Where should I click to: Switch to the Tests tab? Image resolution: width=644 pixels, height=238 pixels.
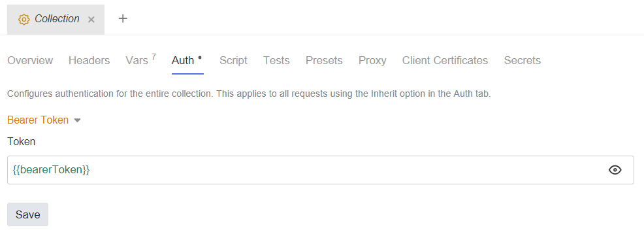276,60
